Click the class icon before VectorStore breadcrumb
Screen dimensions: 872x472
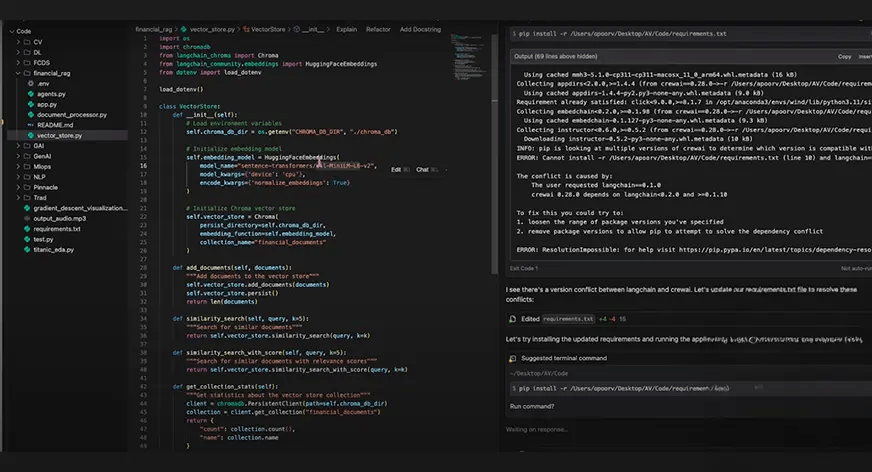[246, 29]
